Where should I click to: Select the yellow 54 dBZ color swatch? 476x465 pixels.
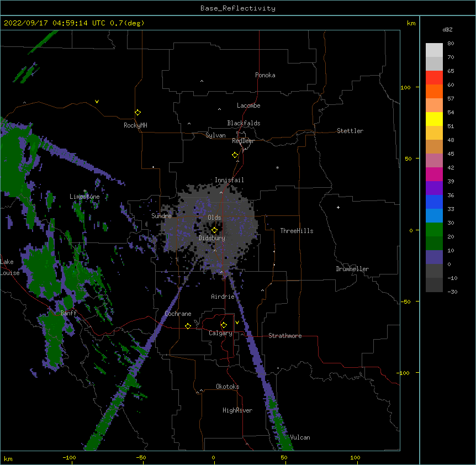pos(434,119)
